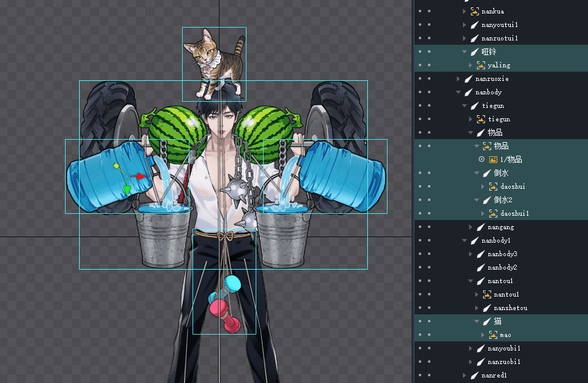Collapse the tiegun bone node
The image size is (588, 383).
tap(465, 106)
